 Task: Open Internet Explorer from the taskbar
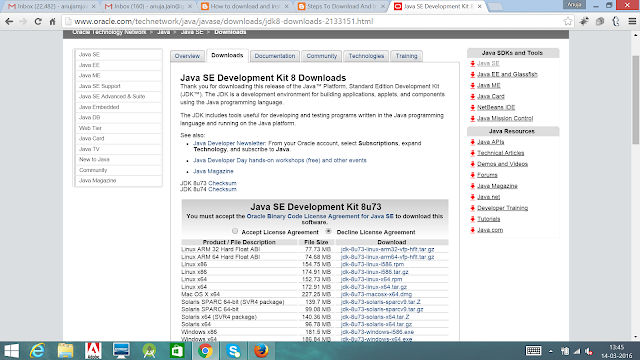coord(38,351)
